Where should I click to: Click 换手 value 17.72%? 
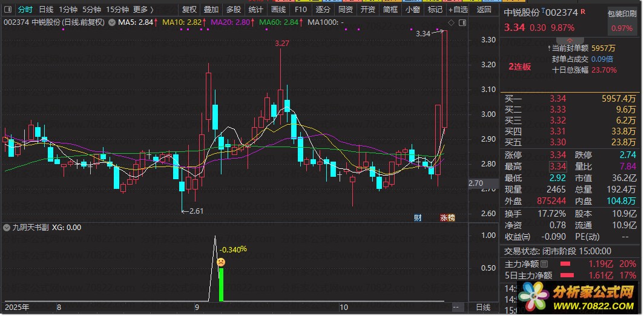point(551,214)
